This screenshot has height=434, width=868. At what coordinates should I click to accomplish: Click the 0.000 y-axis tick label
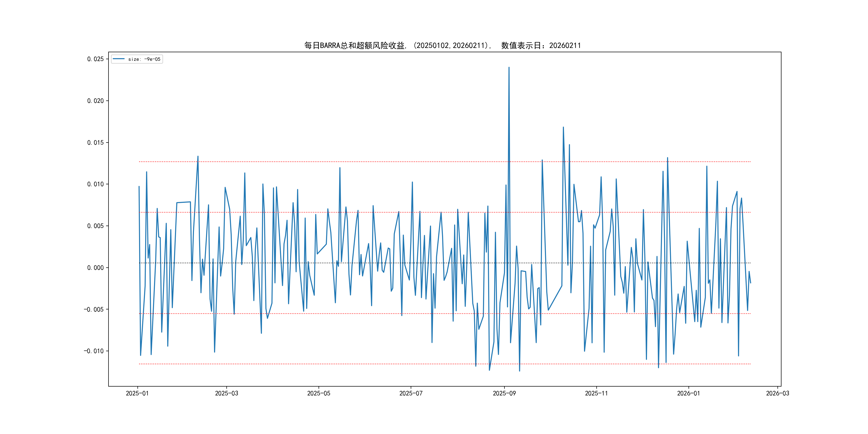tap(95, 268)
